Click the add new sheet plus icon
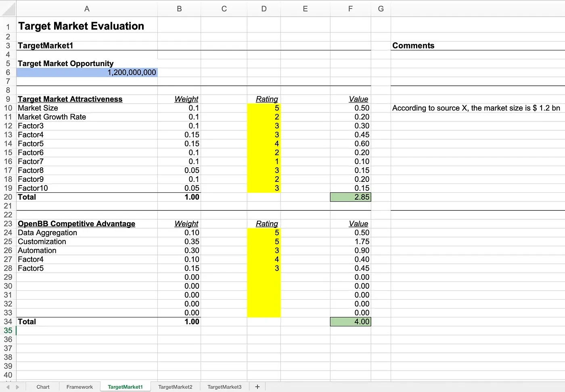This screenshot has height=392, width=565. [257, 387]
